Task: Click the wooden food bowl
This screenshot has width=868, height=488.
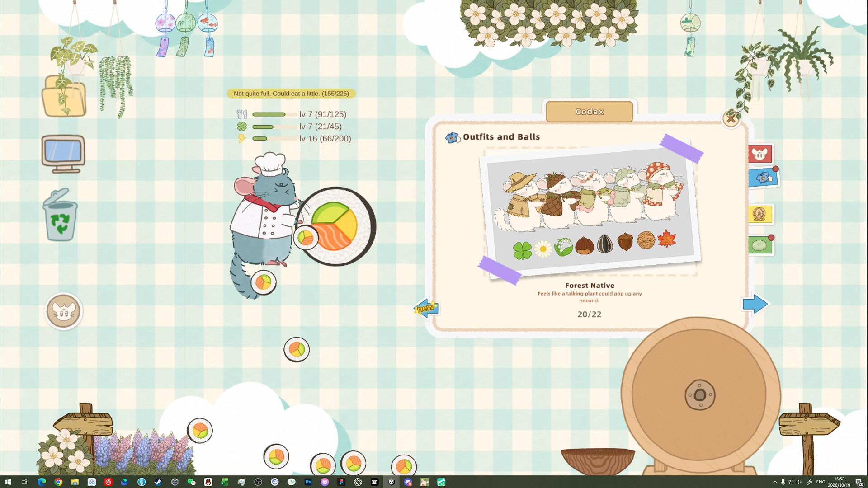Action: click(598, 461)
